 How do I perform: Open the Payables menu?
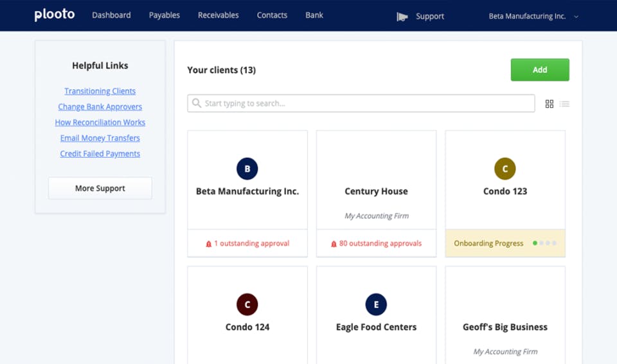click(x=164, y=15)
